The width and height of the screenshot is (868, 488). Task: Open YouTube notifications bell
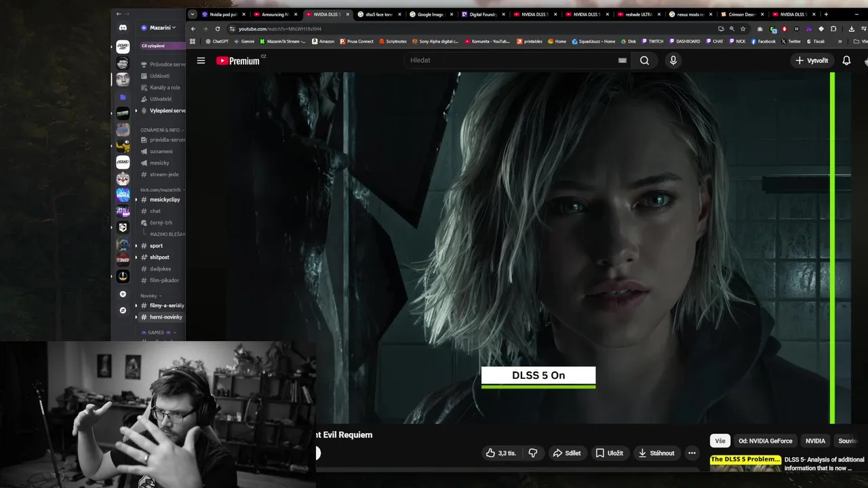pyautogui.click(x=846, y=60)
